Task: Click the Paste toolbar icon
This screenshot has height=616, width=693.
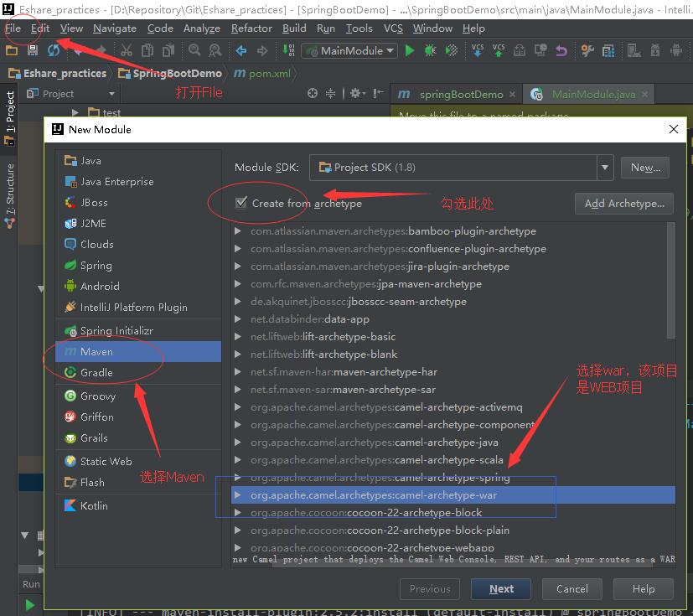Action: tap(168, 50)
